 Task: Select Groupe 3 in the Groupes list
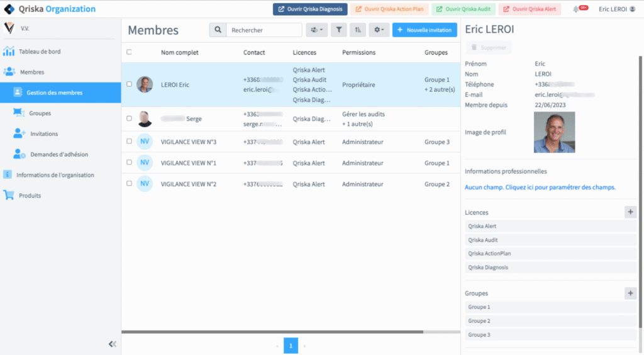pyautogui.click(x=551, y=335)
